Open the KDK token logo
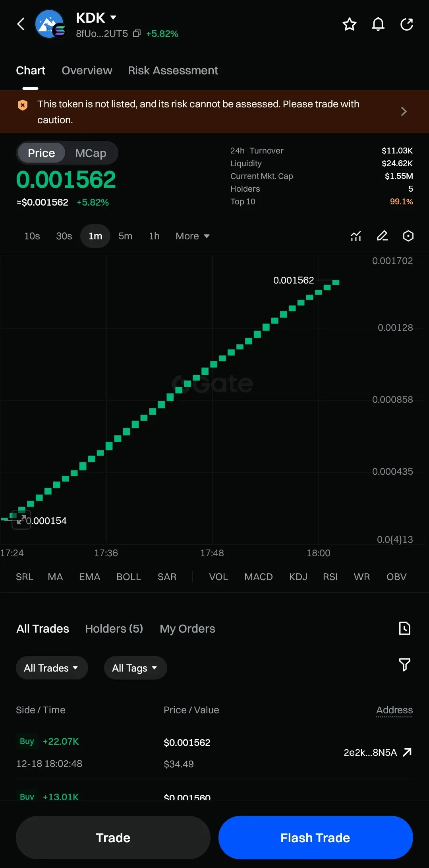The width and height of the screenshot is (429, 868). (50, 24)
